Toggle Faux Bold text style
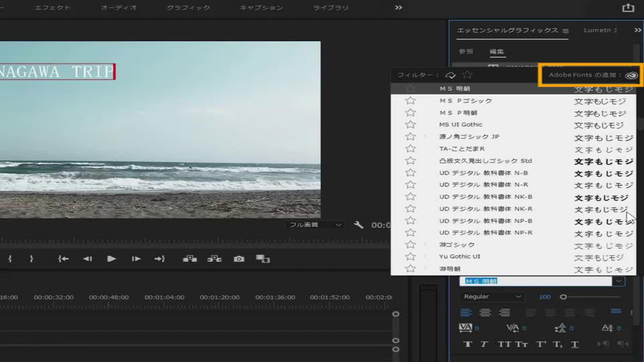 468,344
